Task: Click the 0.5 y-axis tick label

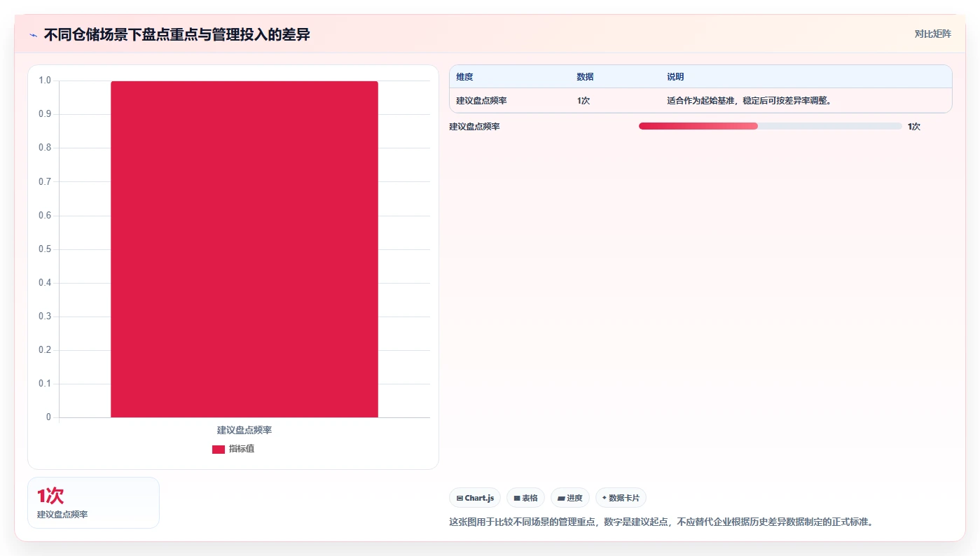Action: [x=45, y=249]
